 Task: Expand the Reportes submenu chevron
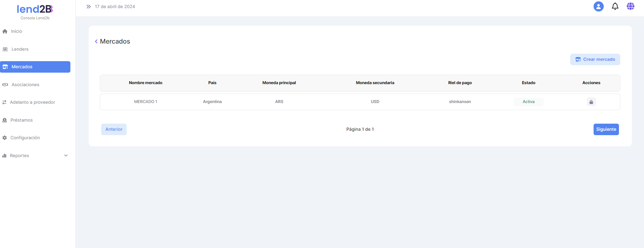(x=66, y=156)
